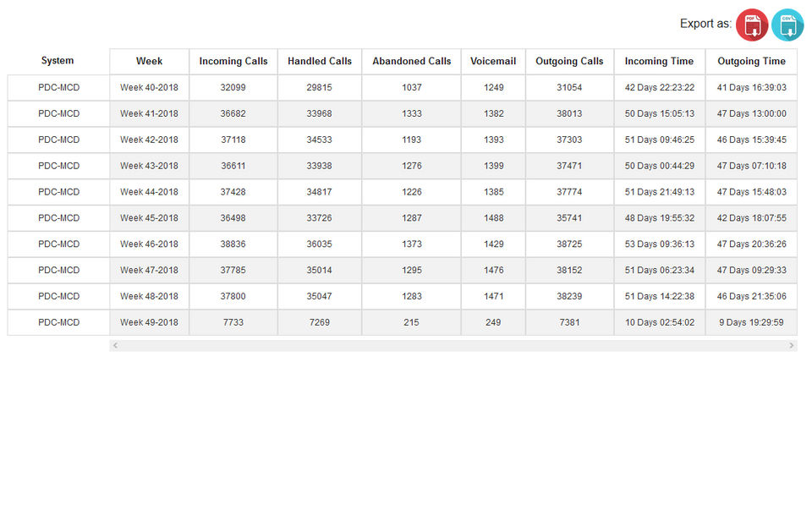
Task: Click incoming calls value 36682
Action: (233, 114)
